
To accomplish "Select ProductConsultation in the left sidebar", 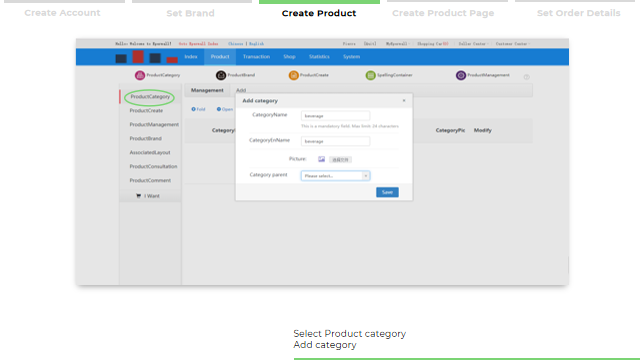I will point(153,166).
